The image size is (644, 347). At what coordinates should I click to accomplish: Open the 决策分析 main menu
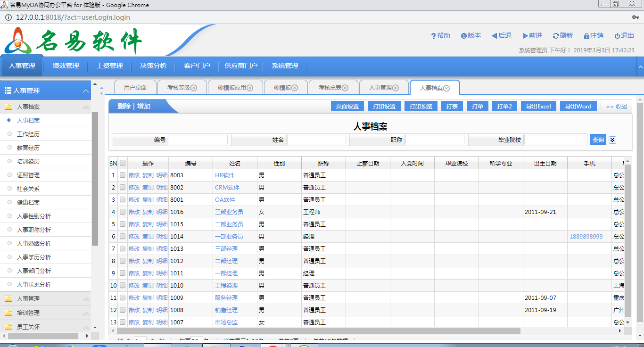(153, 66)
